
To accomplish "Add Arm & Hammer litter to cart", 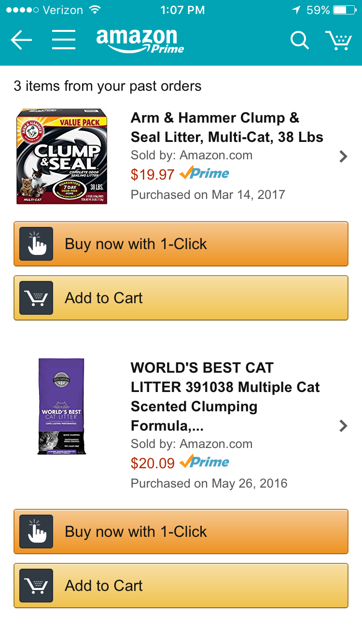I will point(181,298).
